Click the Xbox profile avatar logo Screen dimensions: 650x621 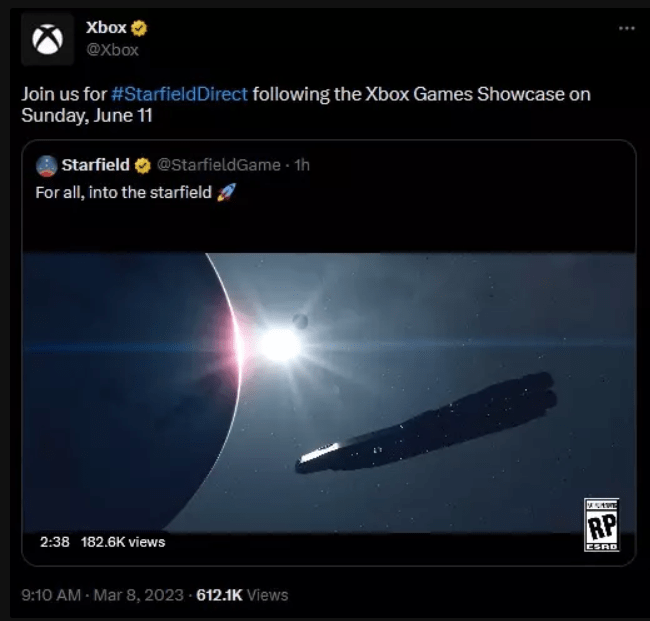(47, 39)
